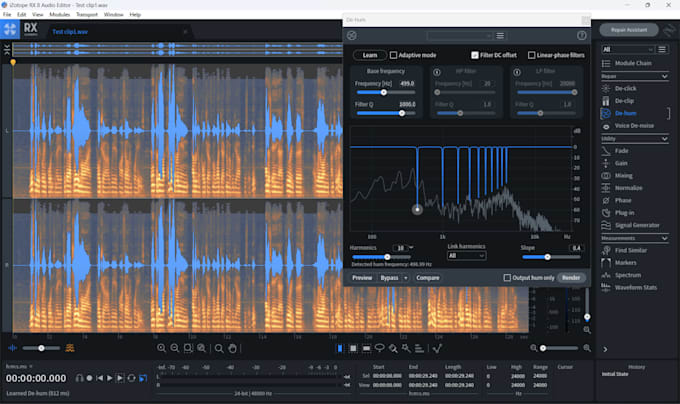Toggle the HP filter power button
Viewport: 680px width, 404px height.
pos(437,72)
